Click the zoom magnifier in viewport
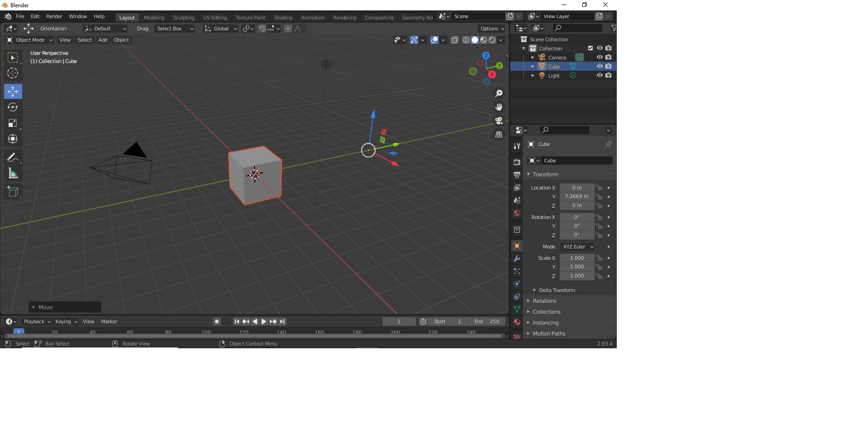Image resolution: width=868 pixels, height=424 pixels. click(x=499, y=93)
